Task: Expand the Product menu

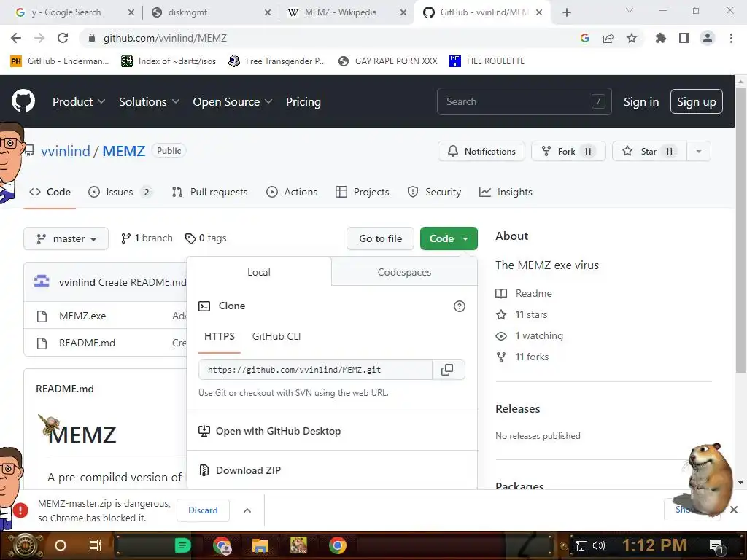Action: point(79,101)
